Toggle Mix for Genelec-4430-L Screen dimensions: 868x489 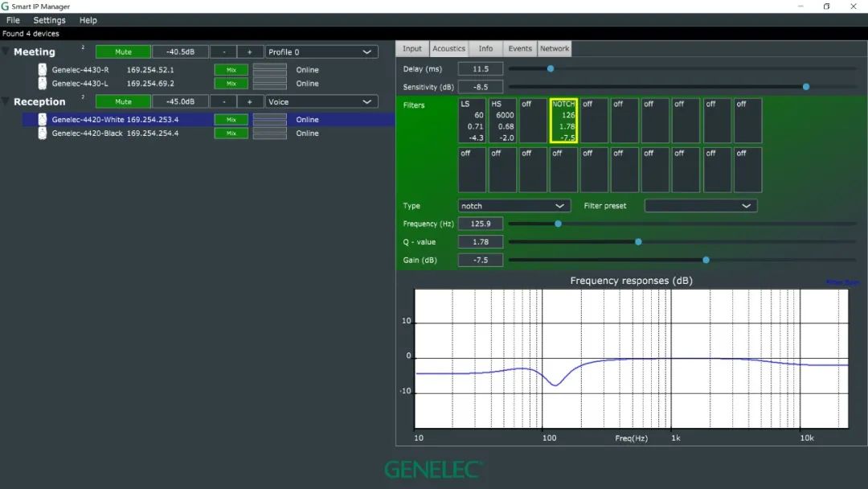click(231, 83)
